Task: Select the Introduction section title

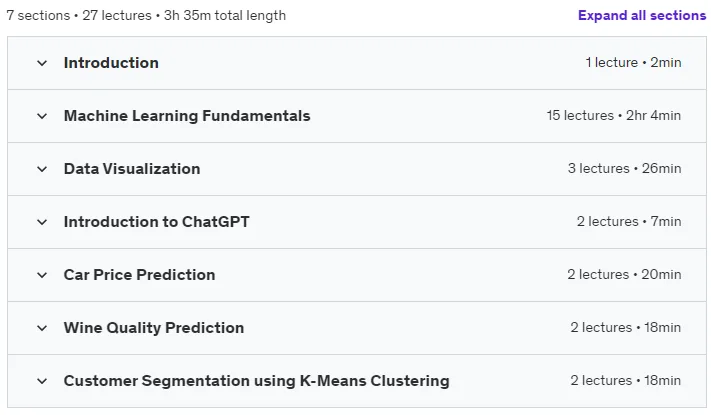Action: (111, 63)
